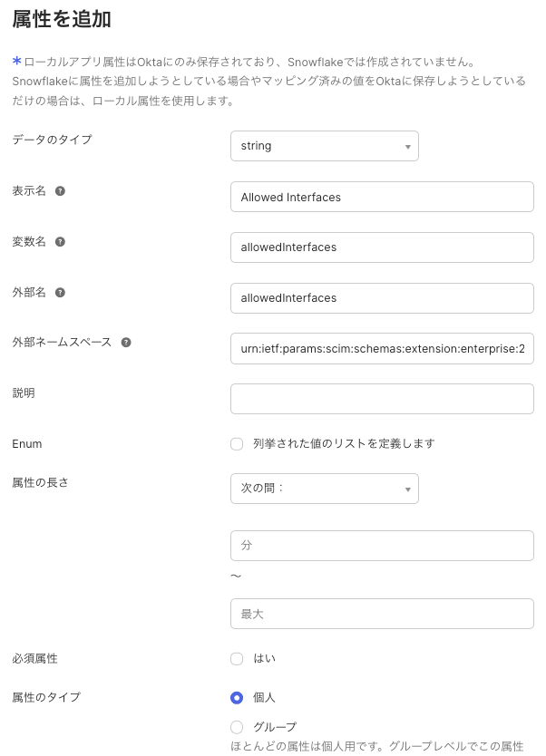Click the minimum length 分 field
The height and width of the screenshot is (756, 546).
point(382,546)
